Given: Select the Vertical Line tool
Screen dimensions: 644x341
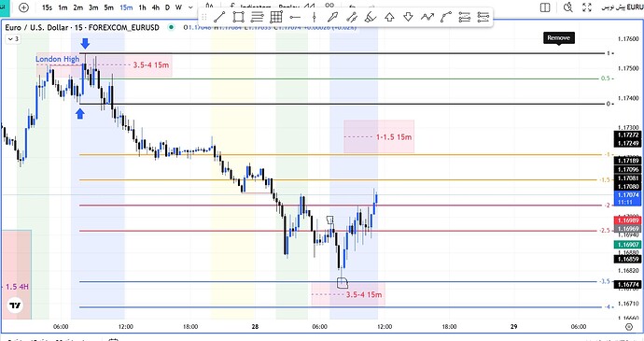Looking at the screenshot, I should point(314,17).
